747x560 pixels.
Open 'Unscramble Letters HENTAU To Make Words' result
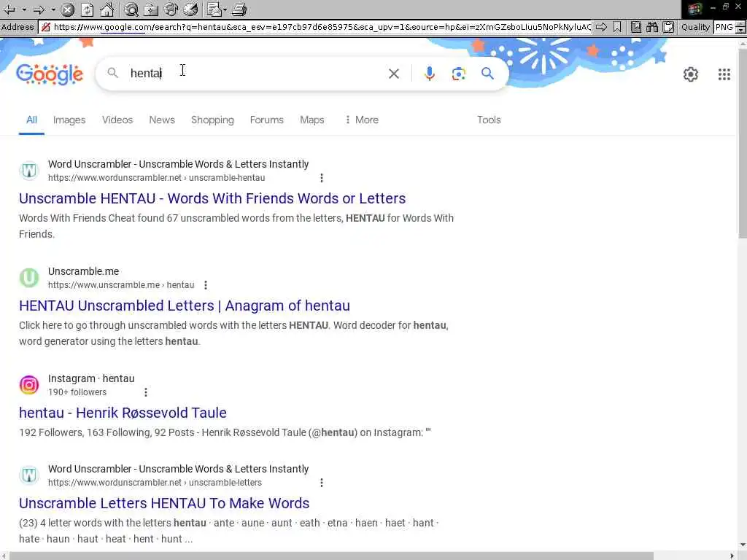click(164, 503)
